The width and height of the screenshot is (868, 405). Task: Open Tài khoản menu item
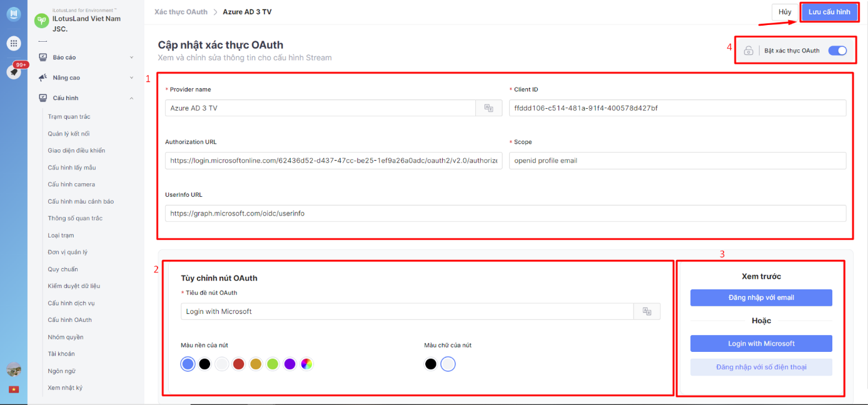61,354
